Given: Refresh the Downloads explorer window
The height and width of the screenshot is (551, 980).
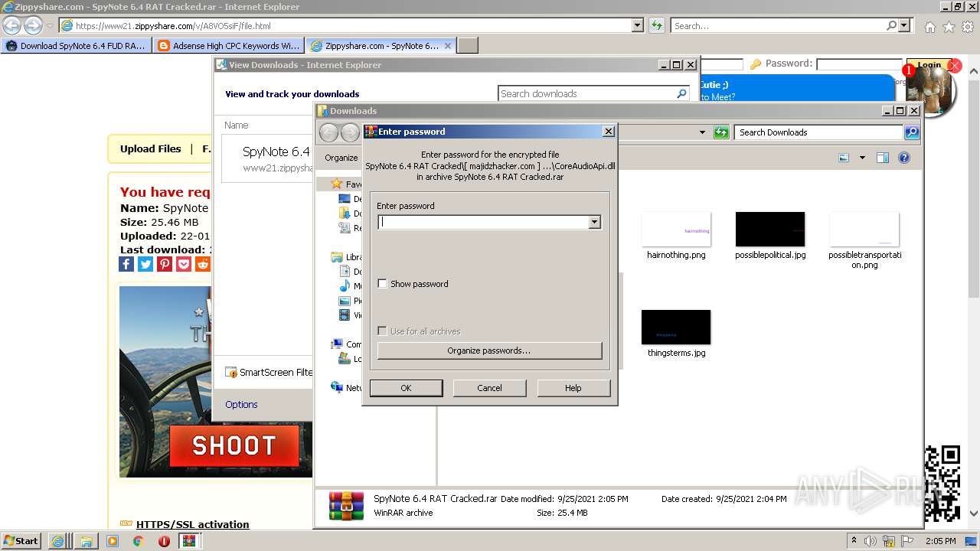Looking at the screenshot, I should [720, 132].
